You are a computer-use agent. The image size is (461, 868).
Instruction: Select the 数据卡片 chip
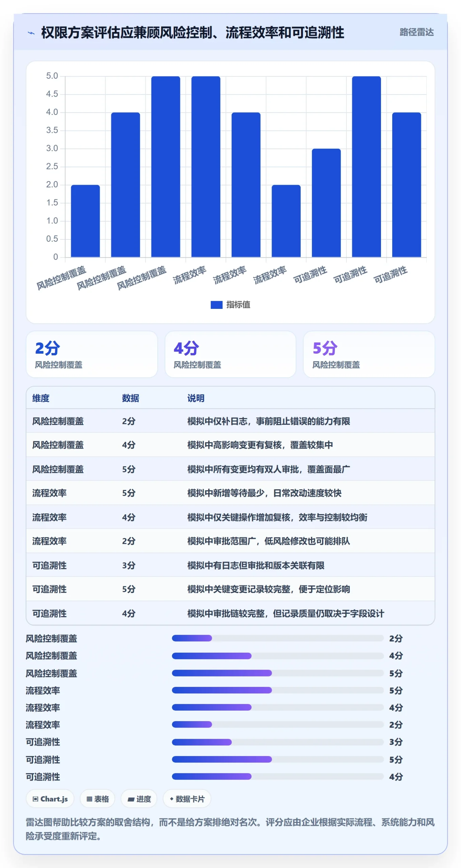[187, 799]
